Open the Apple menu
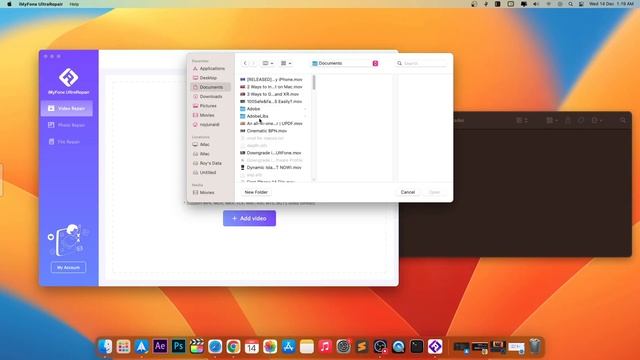Screen dimensions: 640x360 [x=9, y=4]
